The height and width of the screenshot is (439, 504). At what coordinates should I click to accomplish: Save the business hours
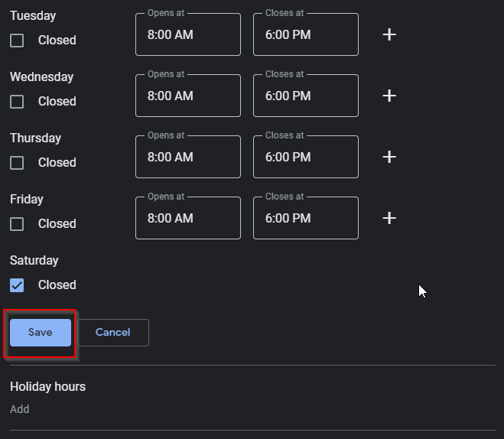tap(41, 333)
